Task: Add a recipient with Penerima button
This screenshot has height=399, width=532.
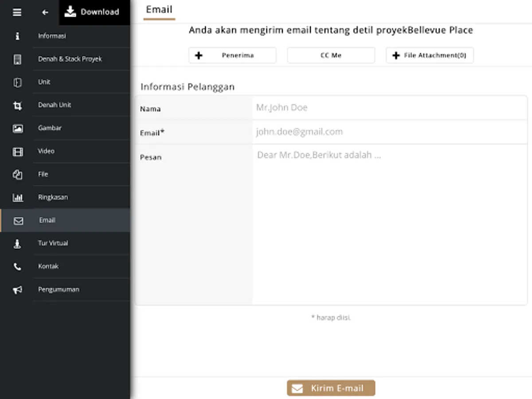Action: [232, 55]
